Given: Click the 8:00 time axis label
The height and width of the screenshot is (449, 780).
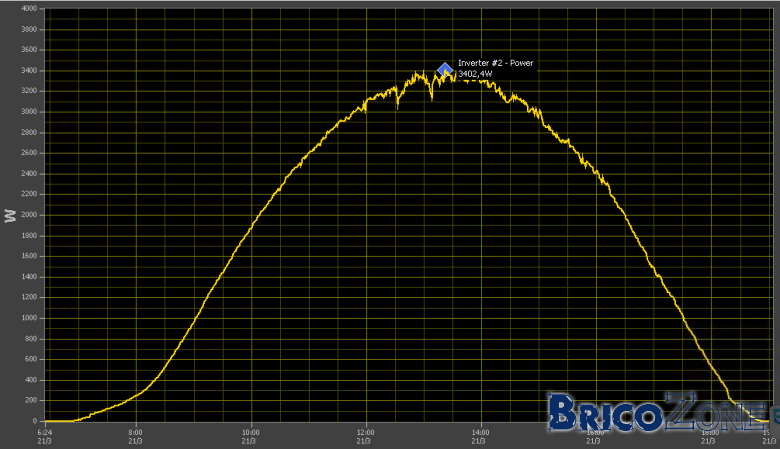Looking at the screenshot, I should [x=135, y=433].
